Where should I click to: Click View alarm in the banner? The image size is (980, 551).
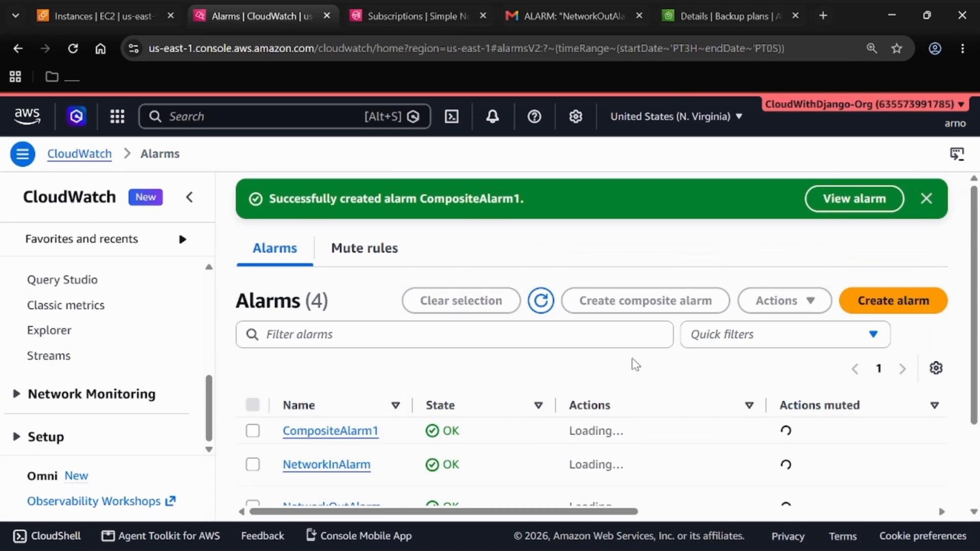(854, 198)
